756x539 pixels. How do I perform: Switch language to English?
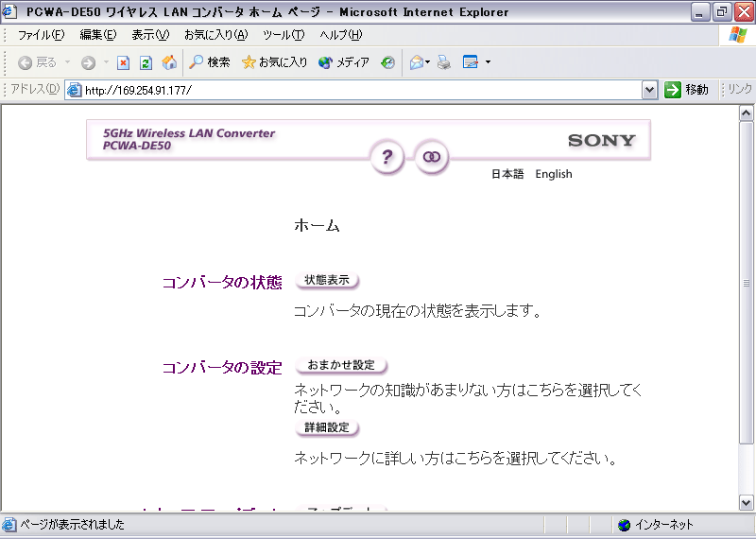(554, 174)
